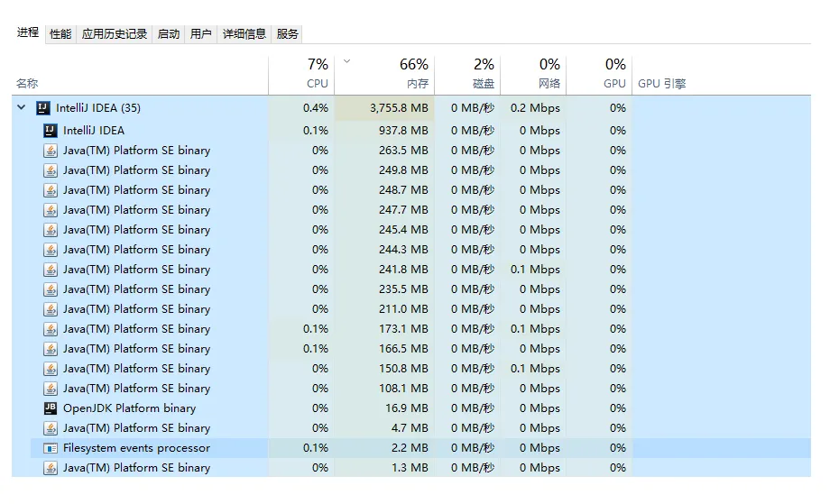Switch to the 进程 tab
Image resolution: width=830 pixels, height=504 pixels.
coord(28,32)
